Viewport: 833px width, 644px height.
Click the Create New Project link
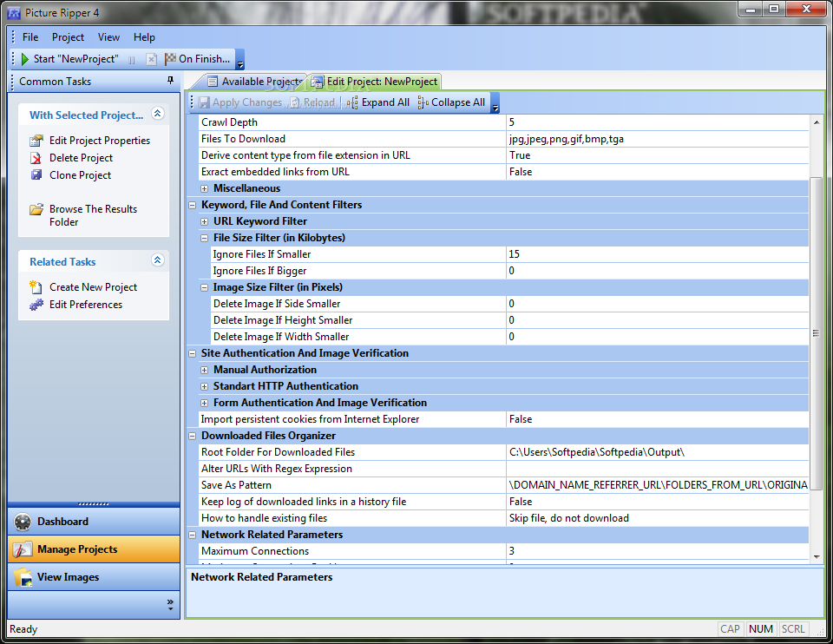[94, 287]
